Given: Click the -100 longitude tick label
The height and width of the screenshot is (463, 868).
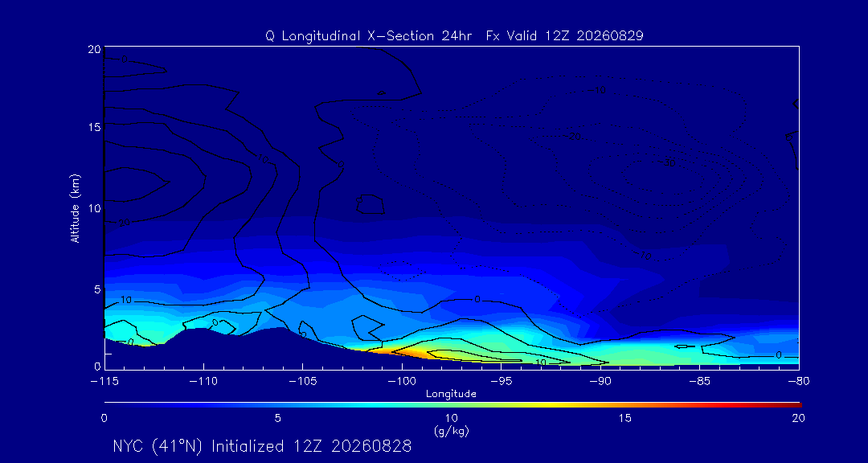Looking at the screenshot, I should (402, 382).
